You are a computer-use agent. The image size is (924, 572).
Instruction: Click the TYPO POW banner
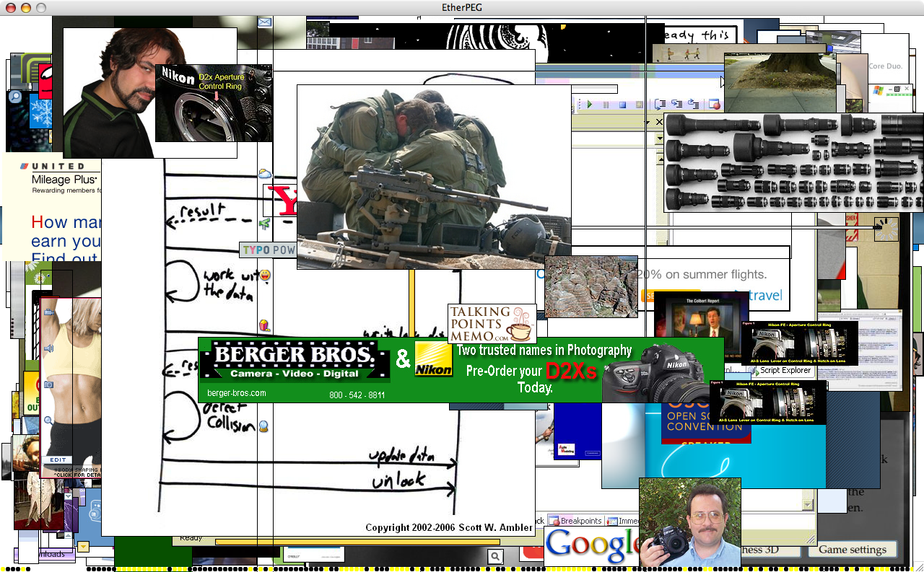(x=268, y=250)
